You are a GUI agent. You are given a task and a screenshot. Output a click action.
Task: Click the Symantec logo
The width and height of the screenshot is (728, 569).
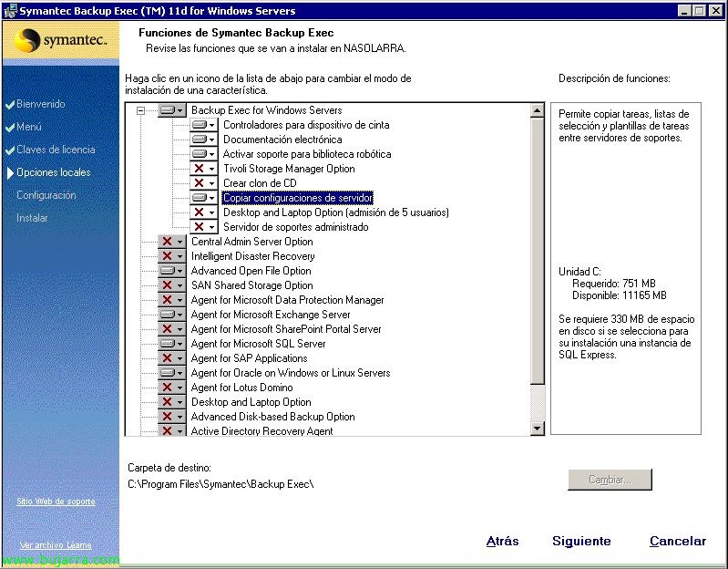[60, 40]
